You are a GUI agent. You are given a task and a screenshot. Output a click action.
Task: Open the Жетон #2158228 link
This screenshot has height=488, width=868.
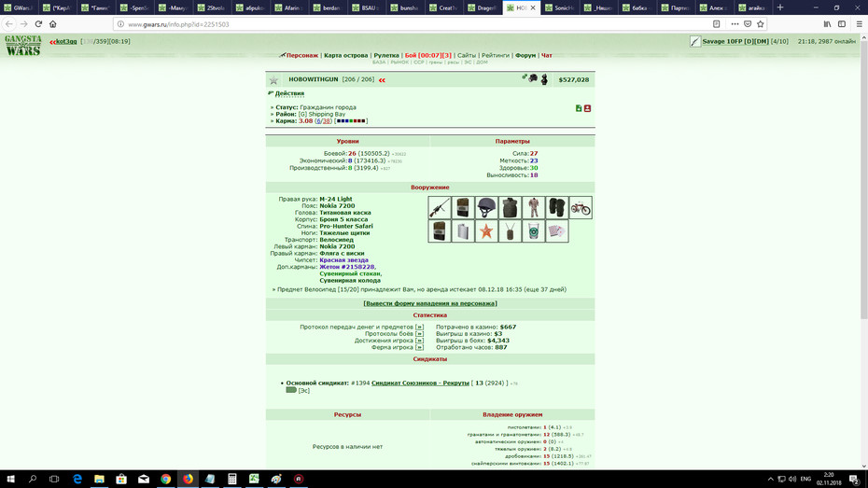coord(346,267)
